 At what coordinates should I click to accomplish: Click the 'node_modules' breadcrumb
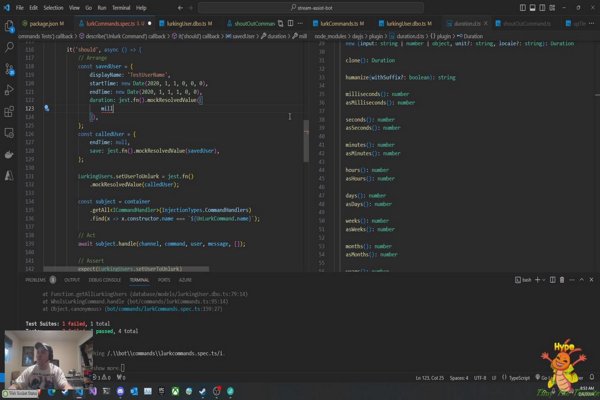point(330,36)
